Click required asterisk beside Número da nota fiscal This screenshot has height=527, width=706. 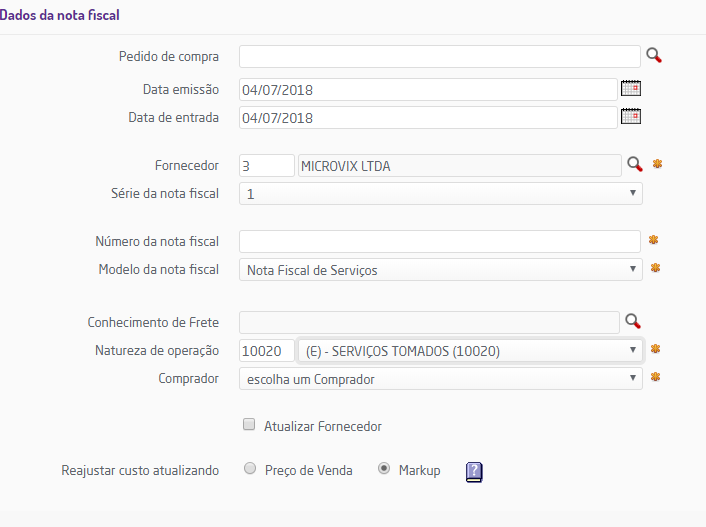[x=653, y=240]
